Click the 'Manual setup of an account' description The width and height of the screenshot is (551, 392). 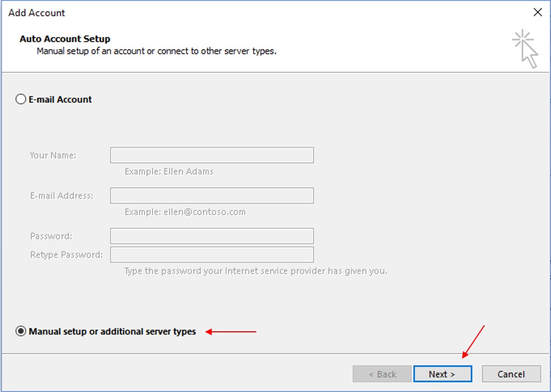point(157,51)
